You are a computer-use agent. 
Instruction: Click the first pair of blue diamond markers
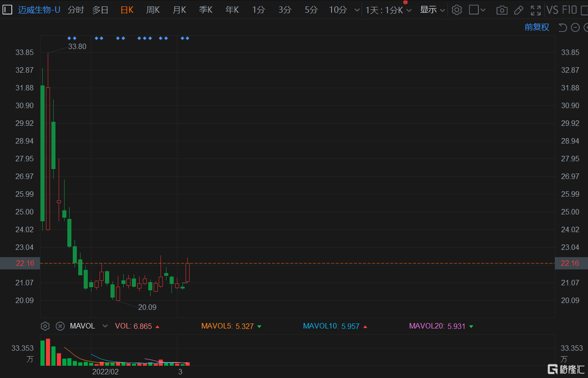tap(72, 38)
